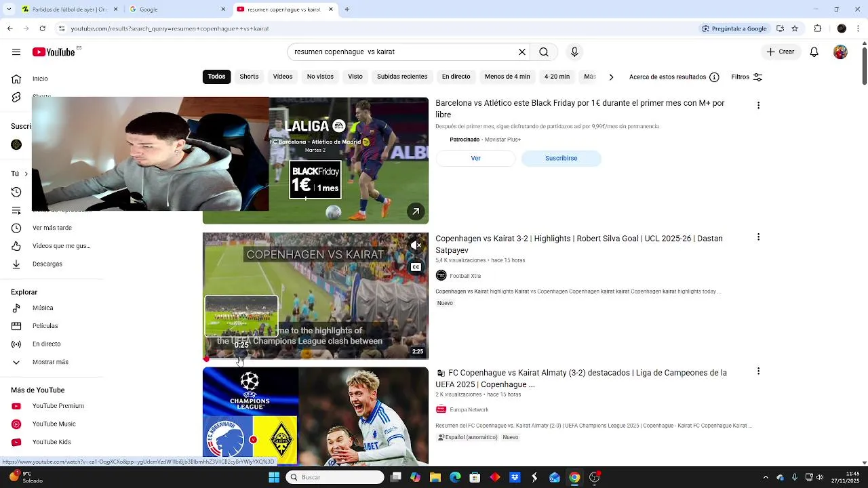The height and width of the screenshot is (488, 868).
Task: Select the No vistos filter chip
Action: click(x=320, y=77)
